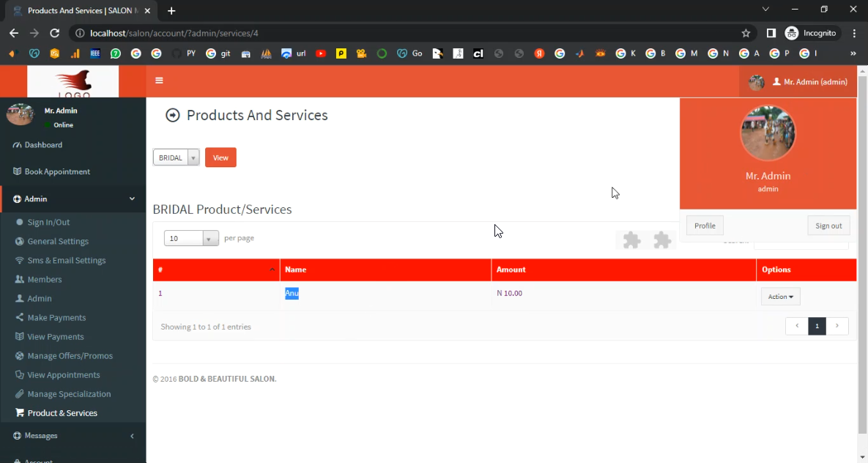Open Manage Offers/Promos menu item
The width and height of the screenshot is (868, 463).
(x=70, y=356)
